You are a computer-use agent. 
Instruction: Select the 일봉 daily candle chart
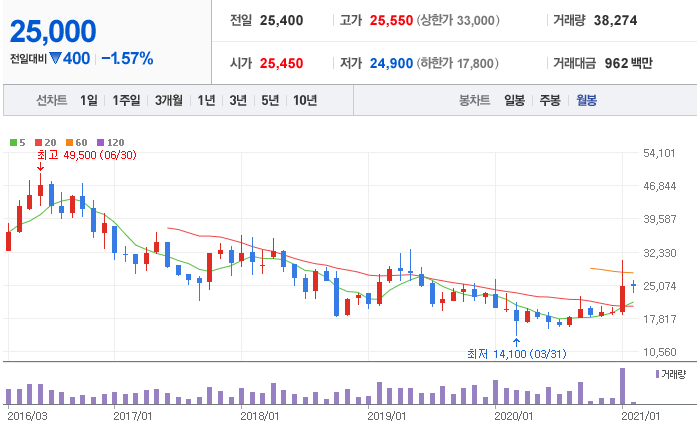tap(514, 100)
